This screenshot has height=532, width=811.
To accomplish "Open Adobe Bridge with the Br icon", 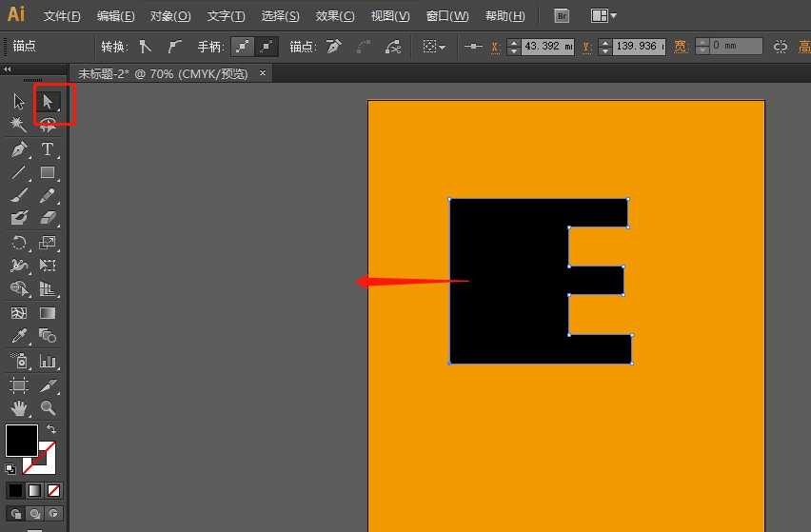I will [562, 16].
